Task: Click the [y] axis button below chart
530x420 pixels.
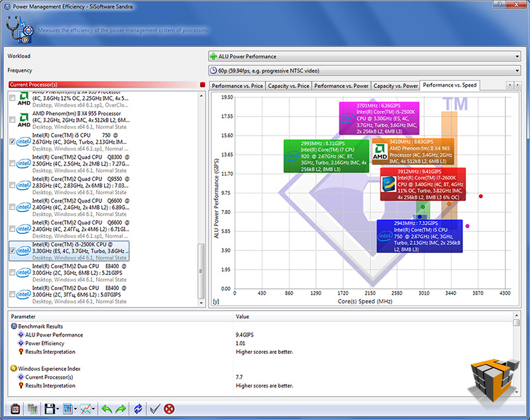Action: 216,301
